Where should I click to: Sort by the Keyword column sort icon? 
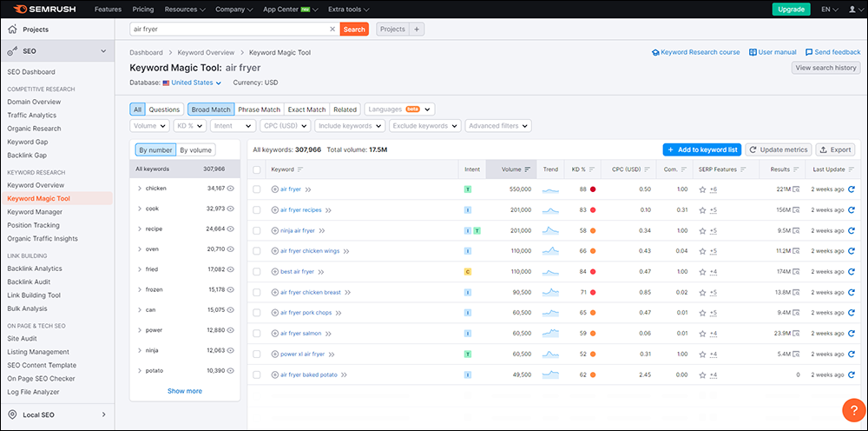(300, 169)
